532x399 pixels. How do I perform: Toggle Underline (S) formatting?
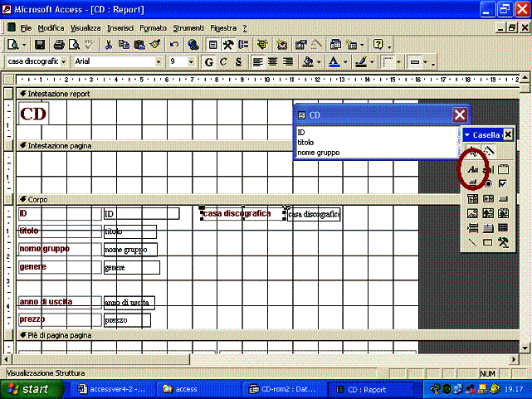tap(239, 62)
